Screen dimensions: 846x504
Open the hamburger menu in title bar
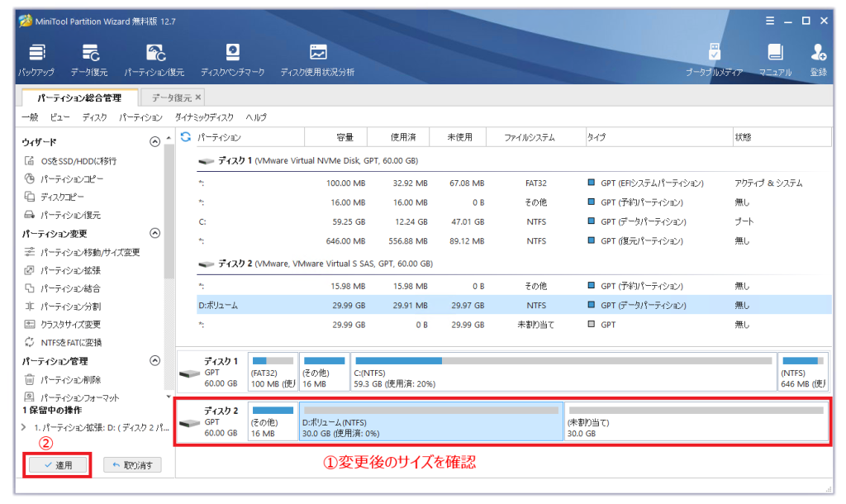770,21
